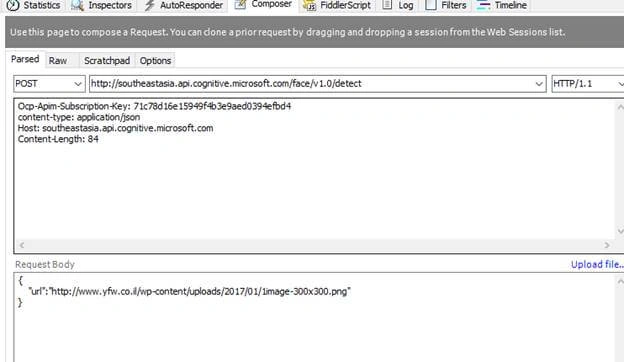Open the Statistics tab
Image resolution: width=624 pixels, height=362 pixels.
pyautogui.click(x=34, y=6)
